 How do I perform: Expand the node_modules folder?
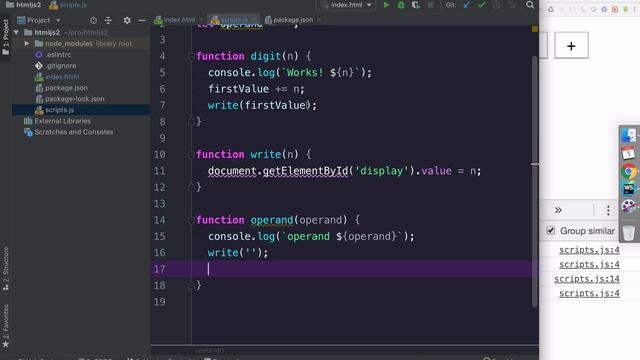tap(27, 43)
